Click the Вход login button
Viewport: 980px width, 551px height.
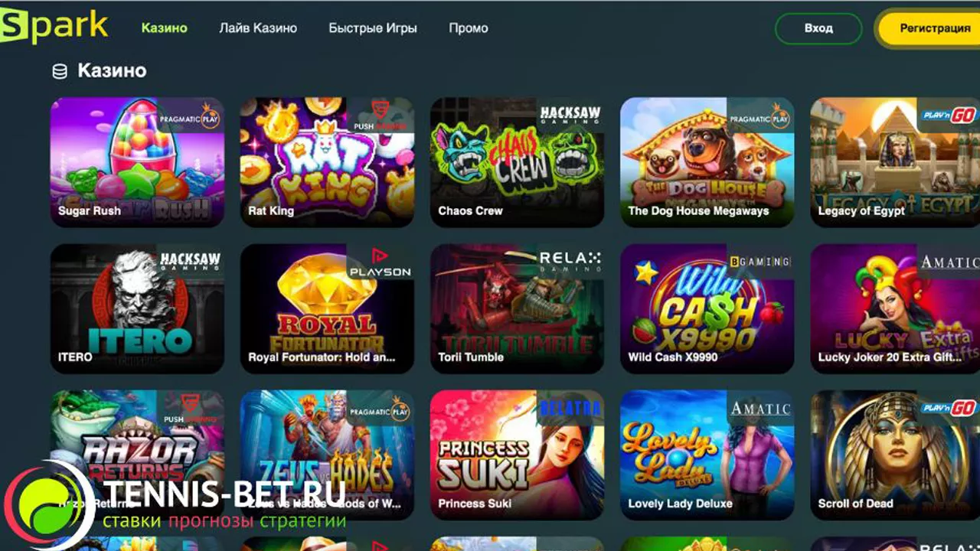point(818,28)
